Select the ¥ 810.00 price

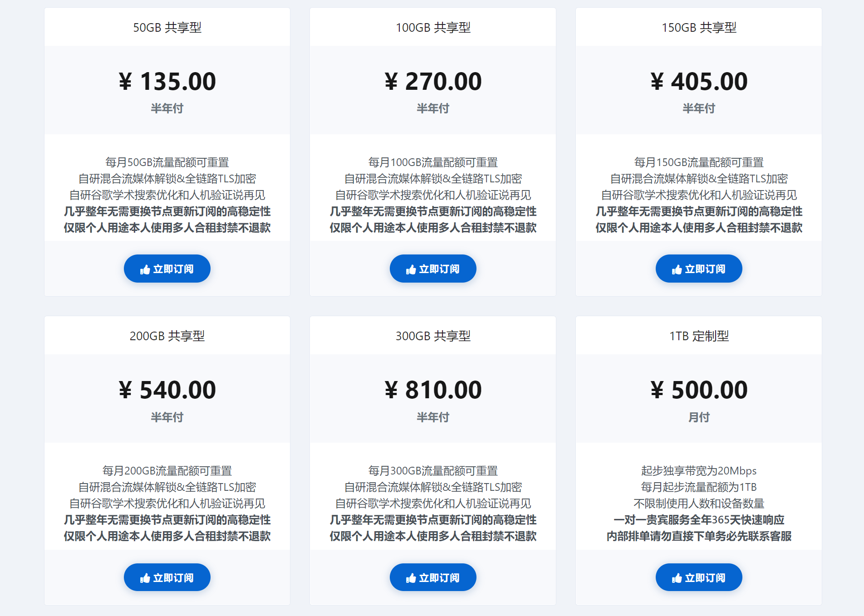click(x=433, y=390)
